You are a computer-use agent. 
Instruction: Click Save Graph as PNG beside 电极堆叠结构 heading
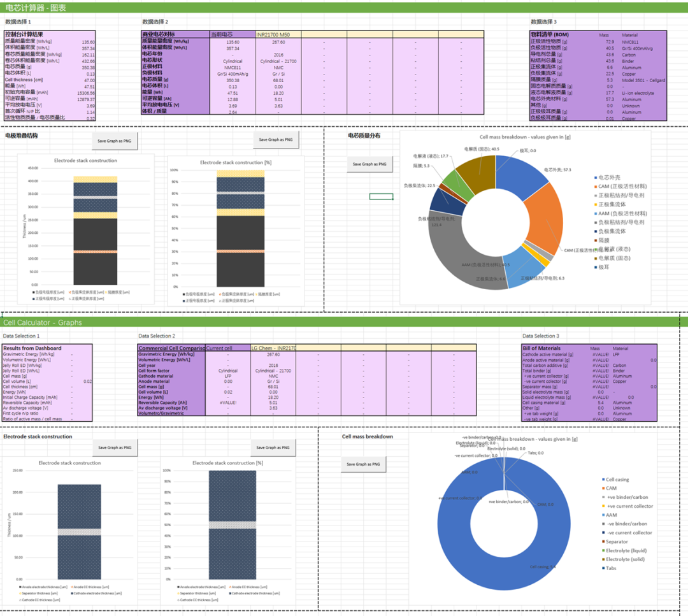click(x=115, y=141)
